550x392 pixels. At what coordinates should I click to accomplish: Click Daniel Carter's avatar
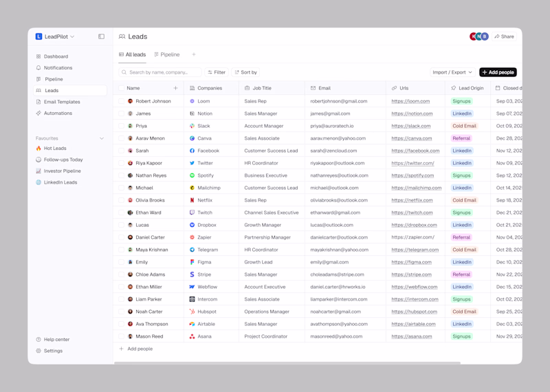[130, 237]
